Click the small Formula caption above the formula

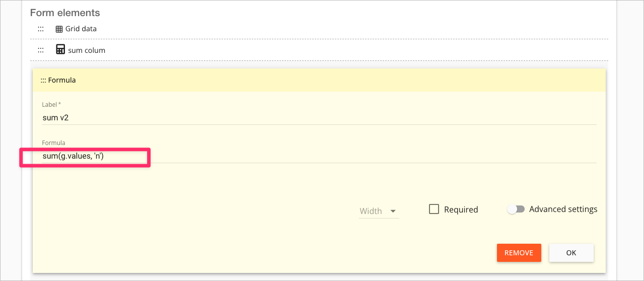pyautogui.click(x=53, y=143)
